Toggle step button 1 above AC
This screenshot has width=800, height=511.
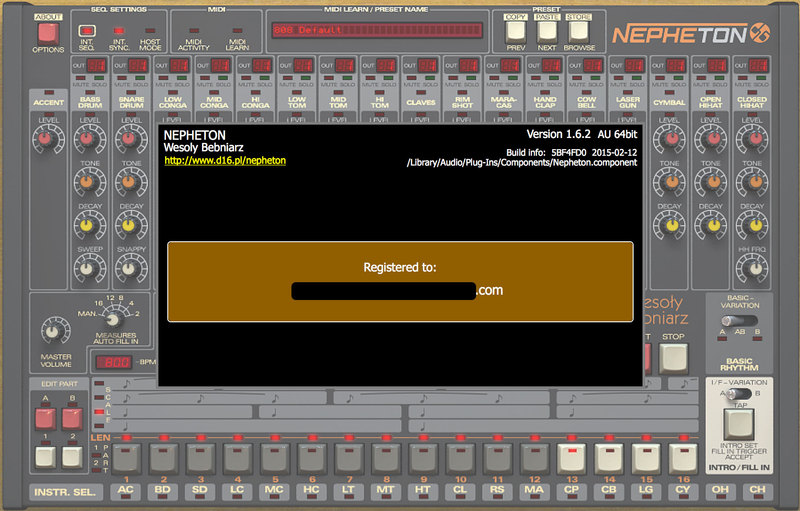(x=126, y=457)
